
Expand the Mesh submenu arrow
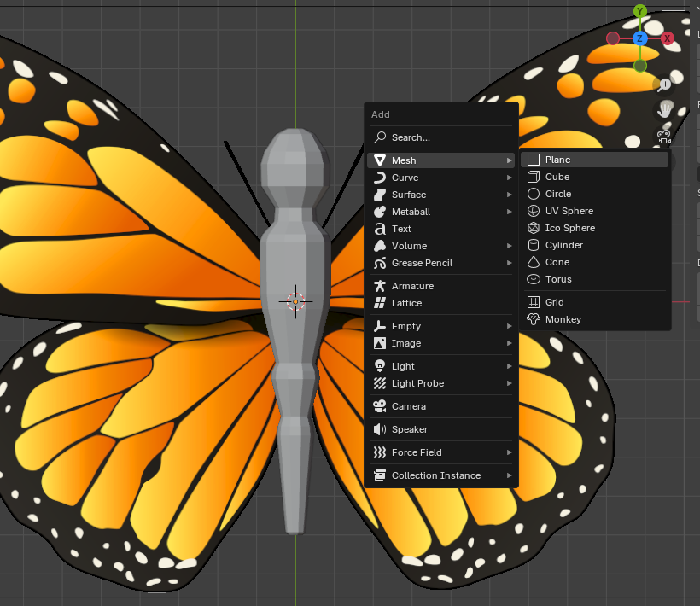click(x=509, y=160)
